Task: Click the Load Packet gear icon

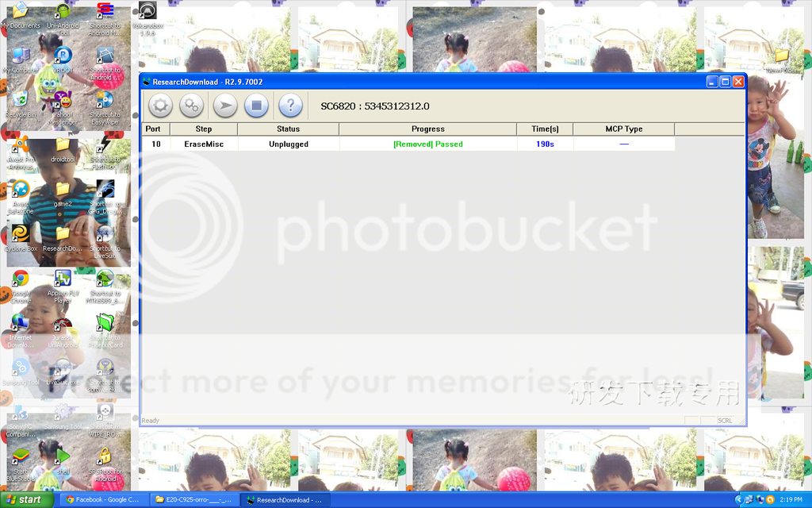Action: click(x=160, y=106)
